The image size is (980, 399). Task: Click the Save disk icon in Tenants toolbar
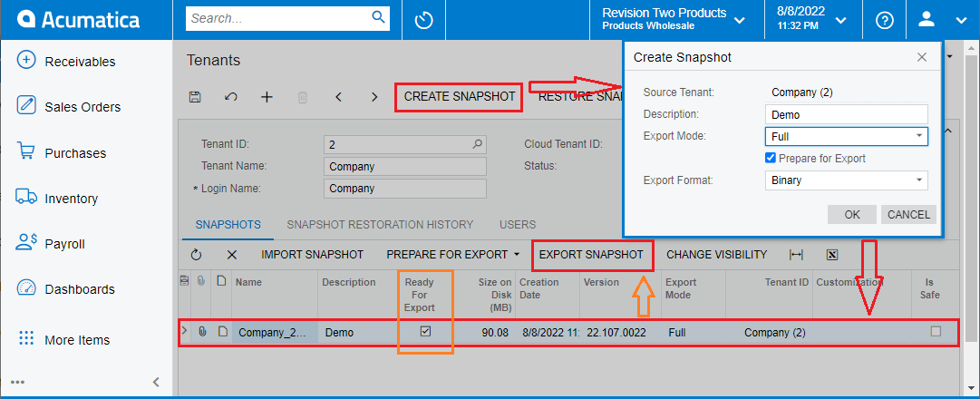(x=195, y=97)
